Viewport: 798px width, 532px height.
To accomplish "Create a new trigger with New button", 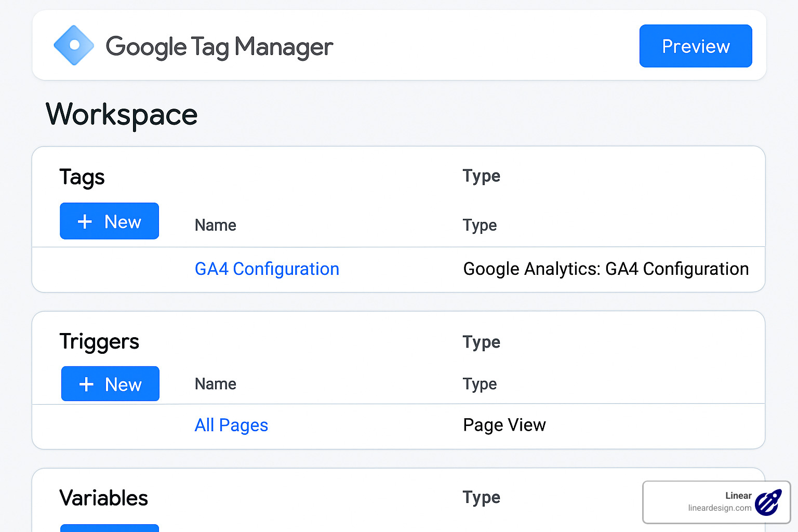I will tap(110, 384).
